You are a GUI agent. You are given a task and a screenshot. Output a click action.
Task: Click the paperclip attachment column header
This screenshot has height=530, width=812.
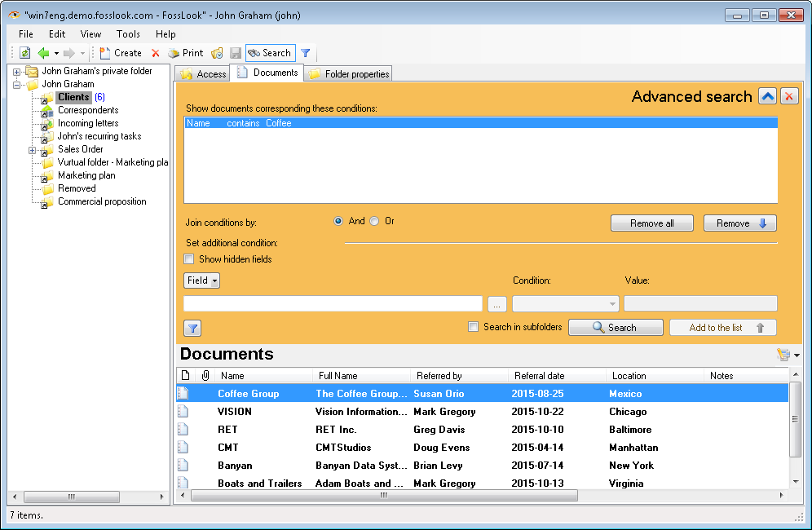coord(205,376)
